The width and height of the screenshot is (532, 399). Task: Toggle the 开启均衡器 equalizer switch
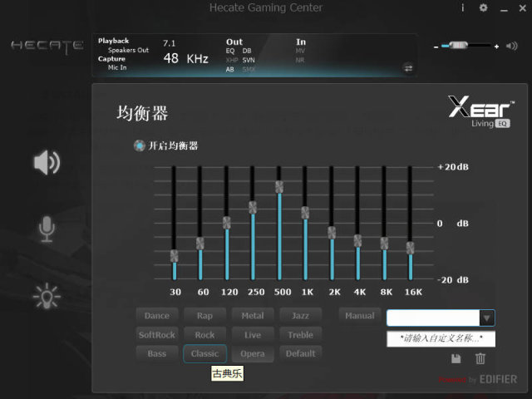pyautogui.click(x=139, y=146)
